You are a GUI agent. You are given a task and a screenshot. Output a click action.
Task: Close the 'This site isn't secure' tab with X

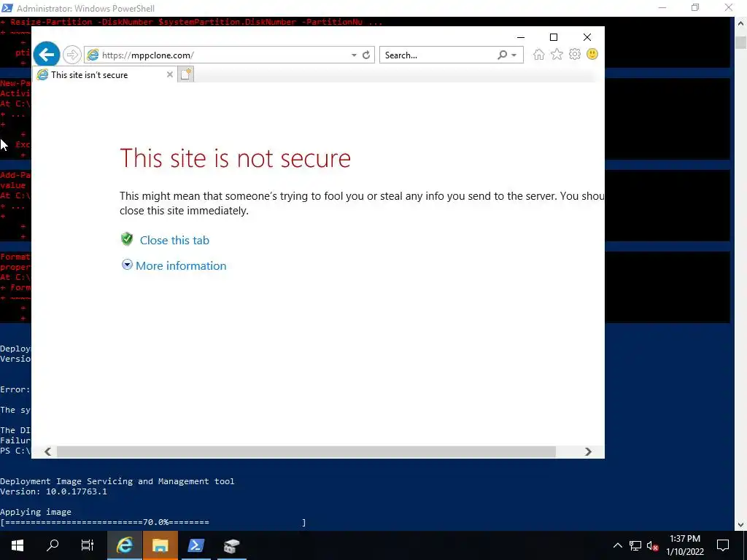169,75
